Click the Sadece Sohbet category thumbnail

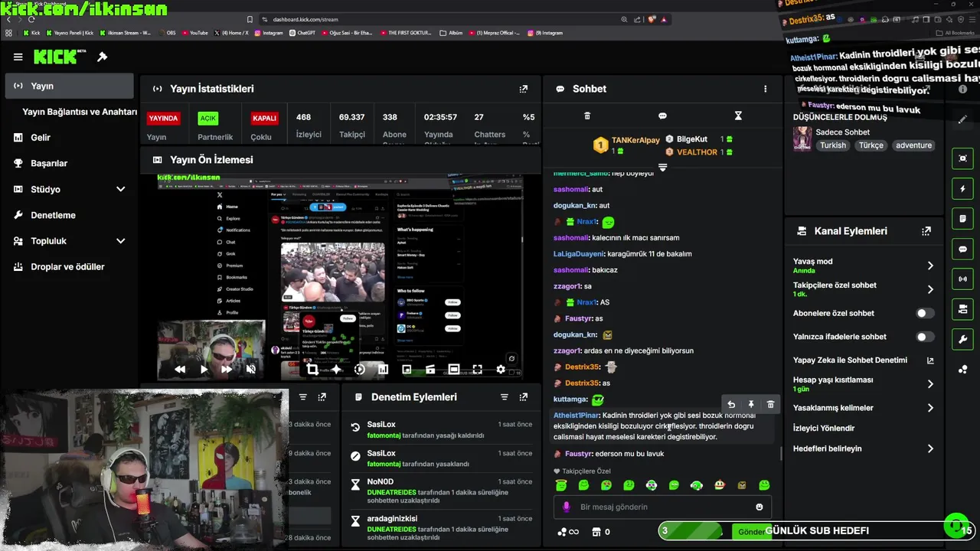click(x=802, y=139)
